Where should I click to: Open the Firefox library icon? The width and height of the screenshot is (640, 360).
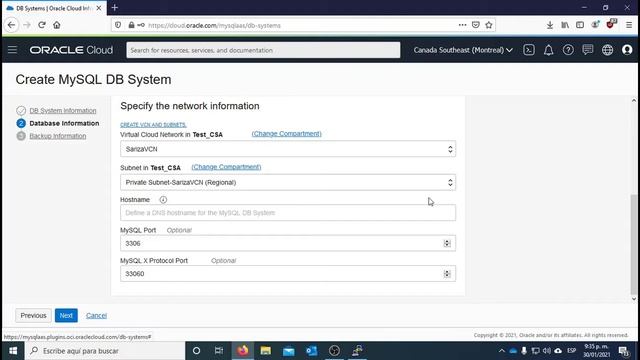coord(565,25)
